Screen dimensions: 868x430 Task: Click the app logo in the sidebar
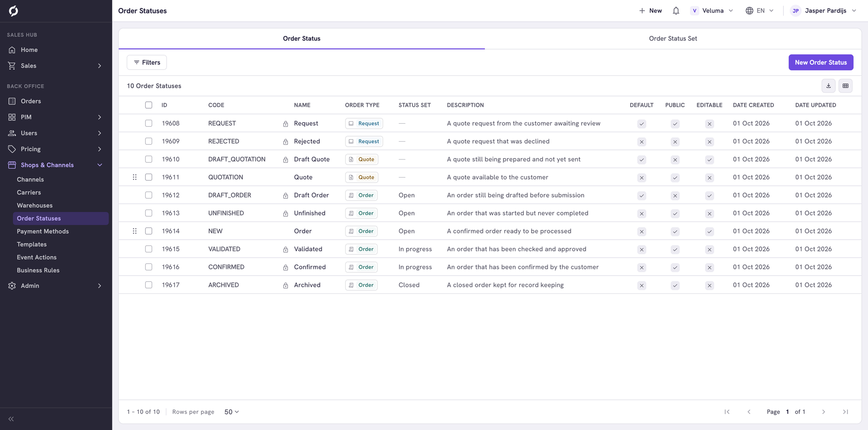(13, 10)
